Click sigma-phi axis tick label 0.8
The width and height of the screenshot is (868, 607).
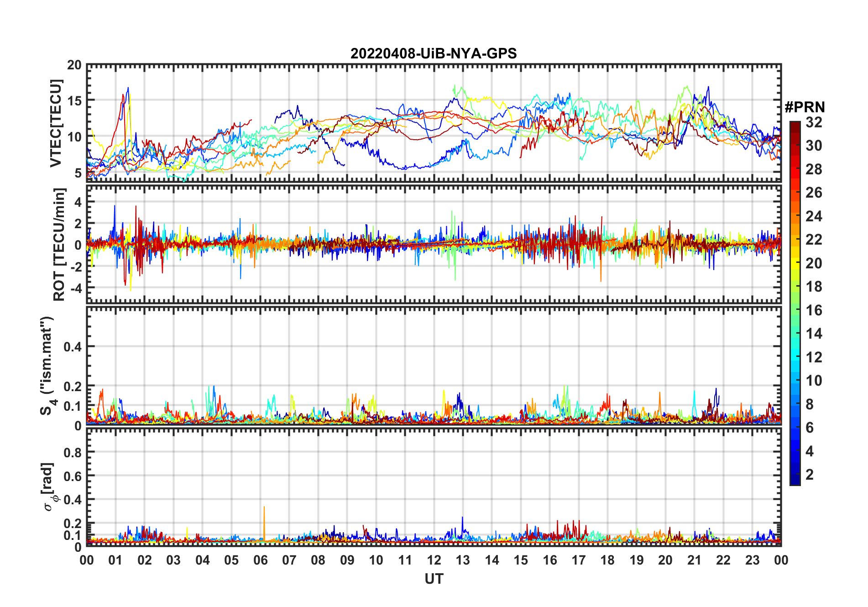click(73, 452)
